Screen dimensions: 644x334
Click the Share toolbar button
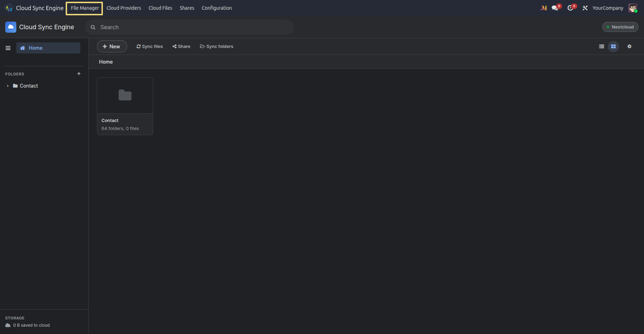181,47
